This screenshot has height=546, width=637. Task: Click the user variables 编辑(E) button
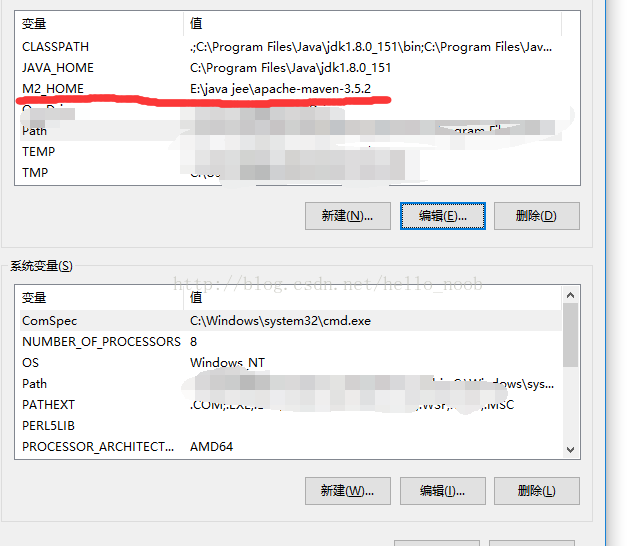click(442, 216)
